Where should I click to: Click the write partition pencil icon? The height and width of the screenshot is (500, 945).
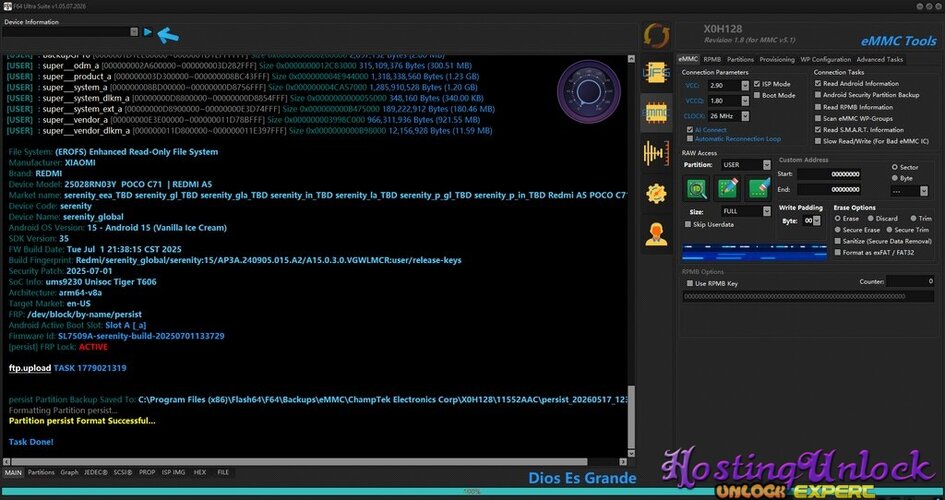coord(727,189)
